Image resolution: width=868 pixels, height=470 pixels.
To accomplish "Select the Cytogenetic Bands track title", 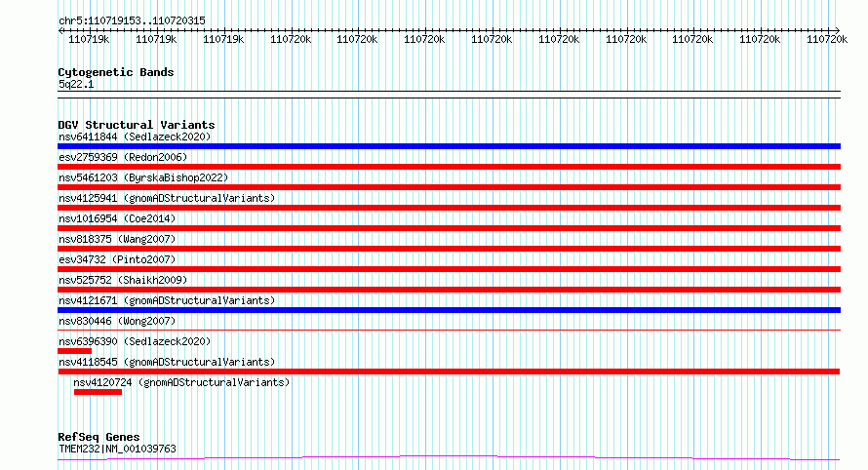I will tap(116, 72).
